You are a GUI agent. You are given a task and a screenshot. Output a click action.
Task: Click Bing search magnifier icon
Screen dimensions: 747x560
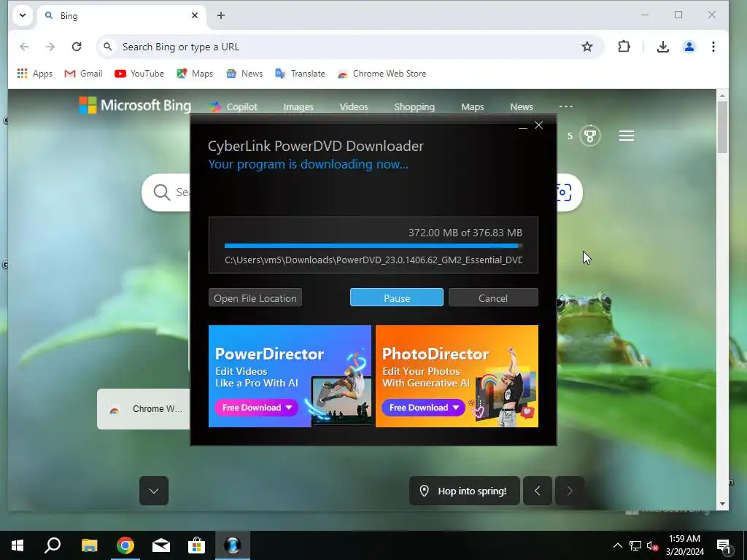[x=161, y=192]
